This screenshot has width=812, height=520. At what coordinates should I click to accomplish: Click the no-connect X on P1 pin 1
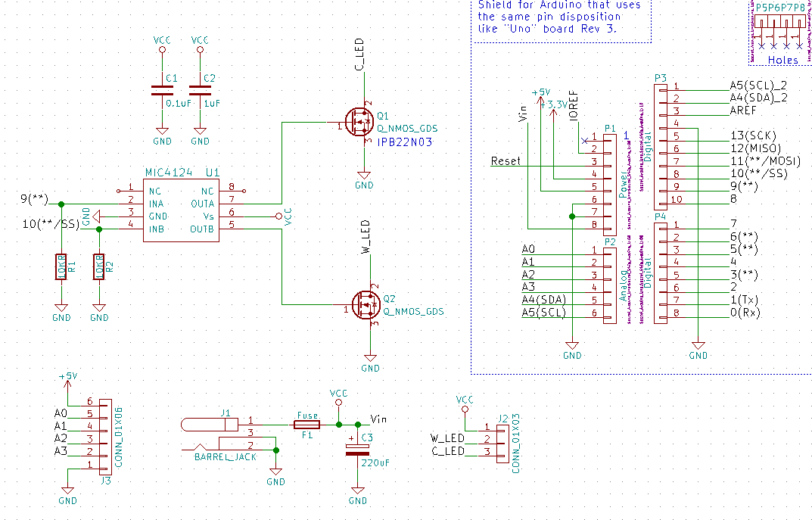coord(583,140)
